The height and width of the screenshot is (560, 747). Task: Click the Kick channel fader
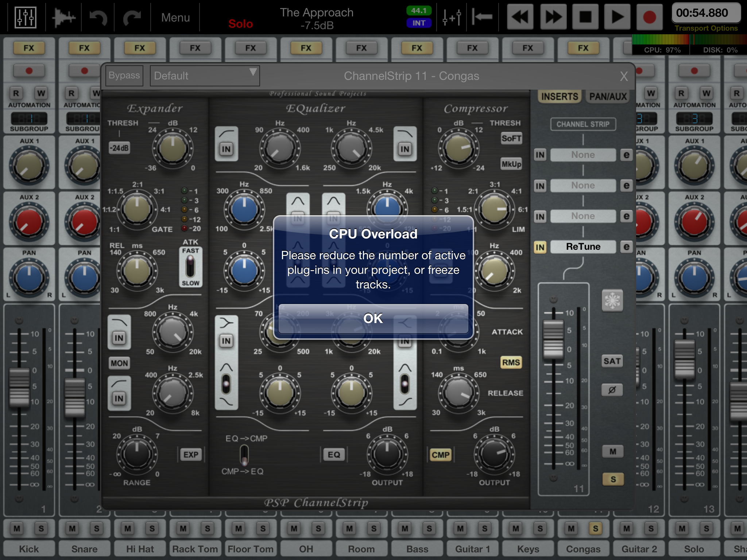(19, 387)
